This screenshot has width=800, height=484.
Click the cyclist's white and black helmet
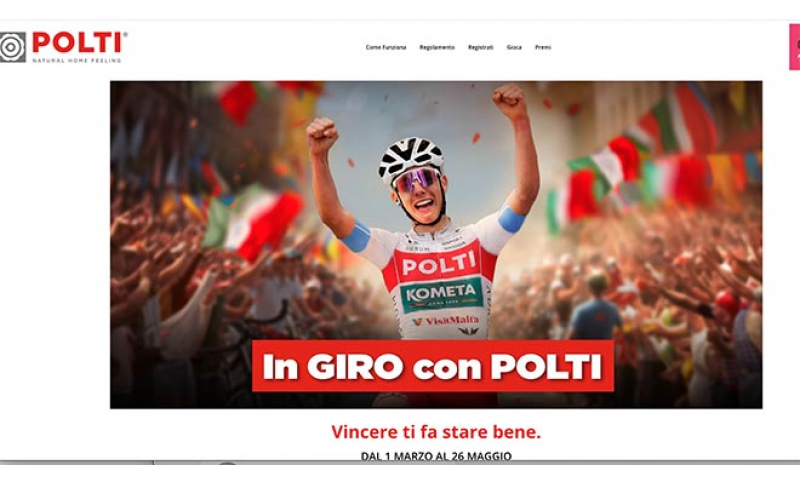411,158
